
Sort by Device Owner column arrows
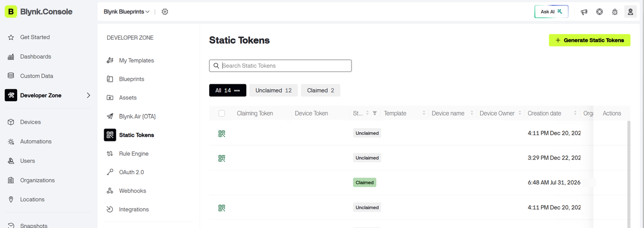pyautogui.click(x=519, y=113)
